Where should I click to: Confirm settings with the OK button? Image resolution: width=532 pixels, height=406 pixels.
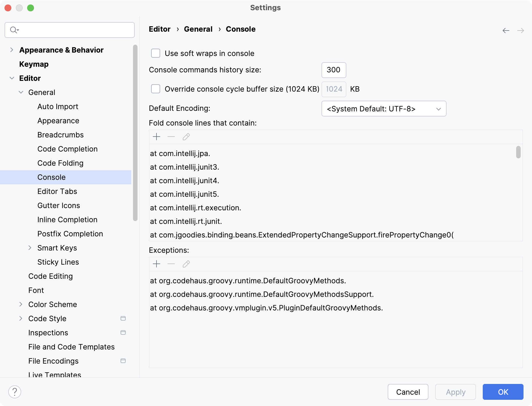[503, 392]
